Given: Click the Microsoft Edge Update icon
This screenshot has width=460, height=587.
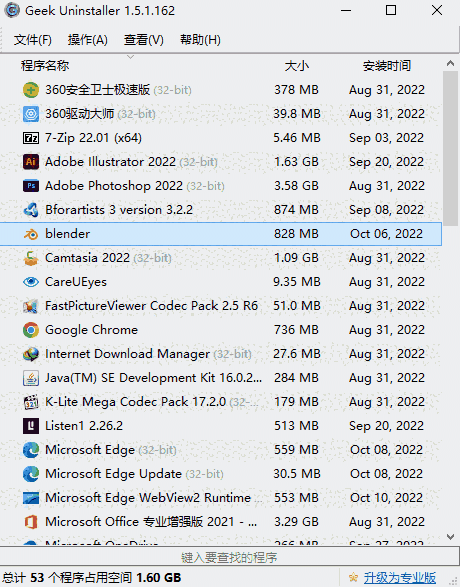Looking at the screenshot, I should (31, 474).
